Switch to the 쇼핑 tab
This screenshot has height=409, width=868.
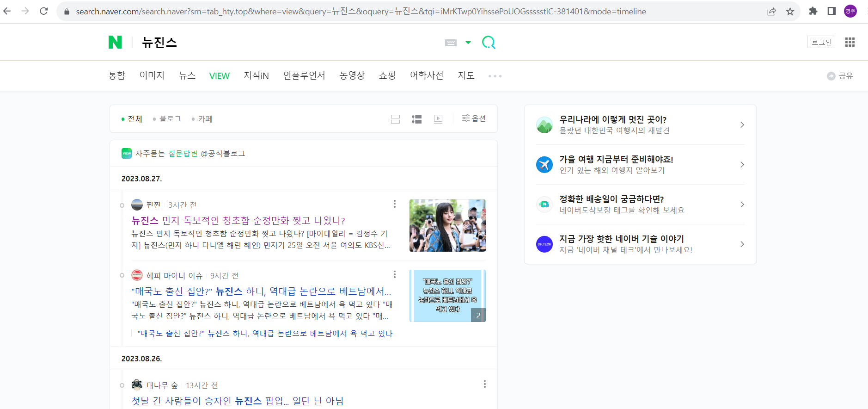pos(387,75)
